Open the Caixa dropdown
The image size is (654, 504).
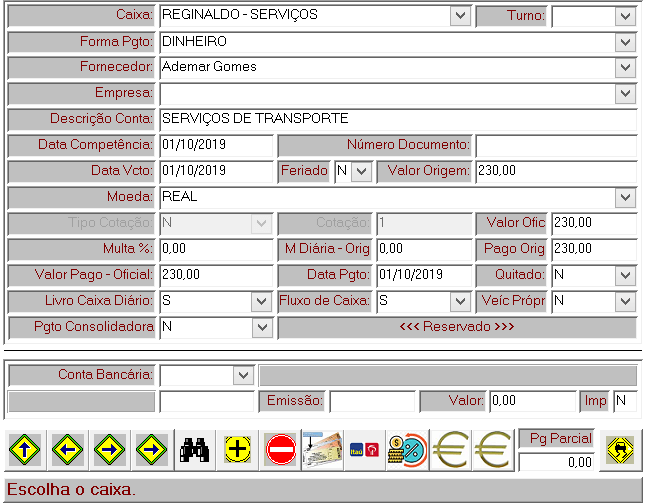click(460, 16)
